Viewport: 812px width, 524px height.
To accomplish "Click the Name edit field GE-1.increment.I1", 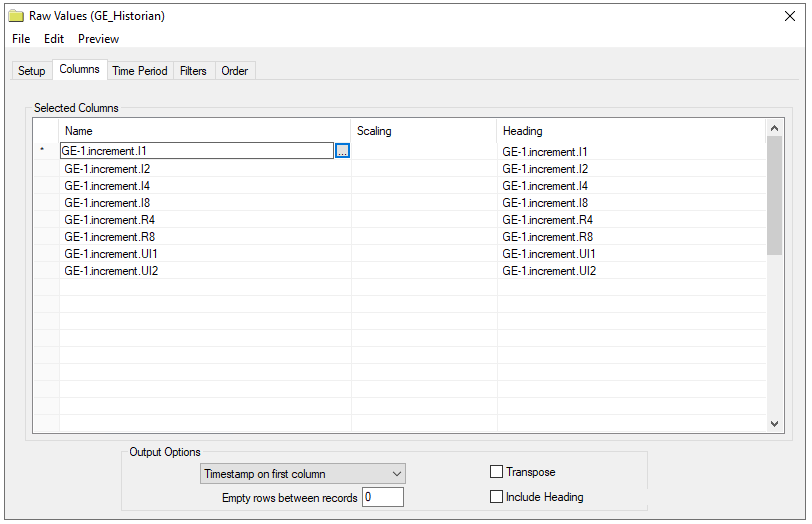I will 197,151.
